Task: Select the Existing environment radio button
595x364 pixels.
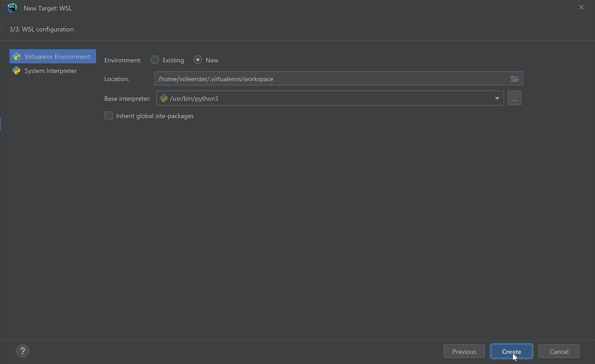Action: point(155,60)
